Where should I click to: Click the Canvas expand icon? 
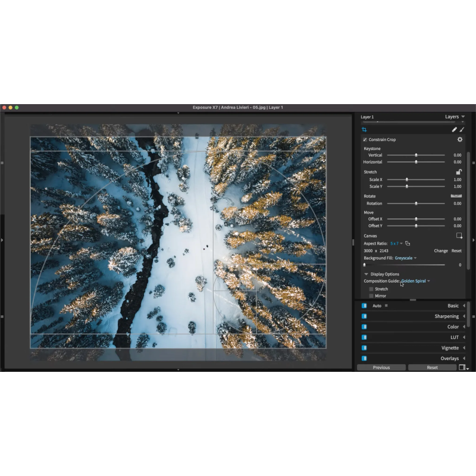459,236
